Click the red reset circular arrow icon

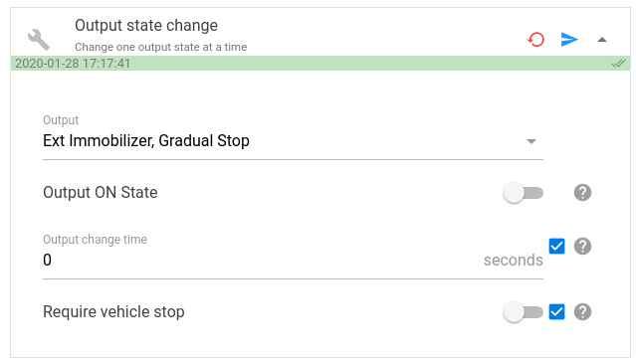[x=535, y=40]
